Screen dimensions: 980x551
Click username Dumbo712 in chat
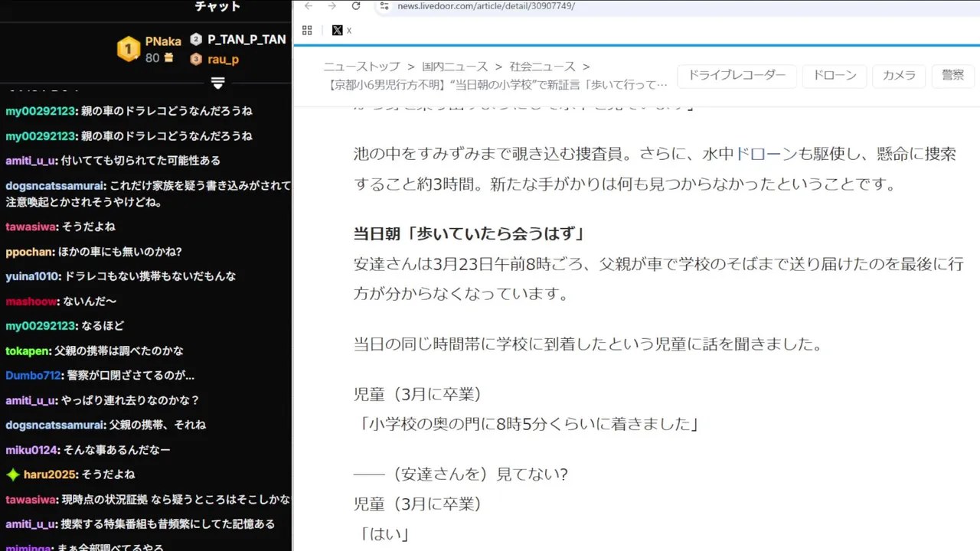[33, 376]
